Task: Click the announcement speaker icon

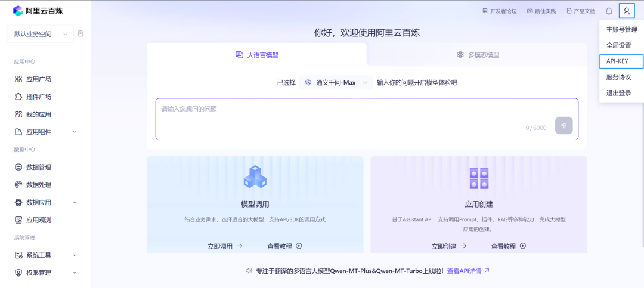Action: coord(249,271)
